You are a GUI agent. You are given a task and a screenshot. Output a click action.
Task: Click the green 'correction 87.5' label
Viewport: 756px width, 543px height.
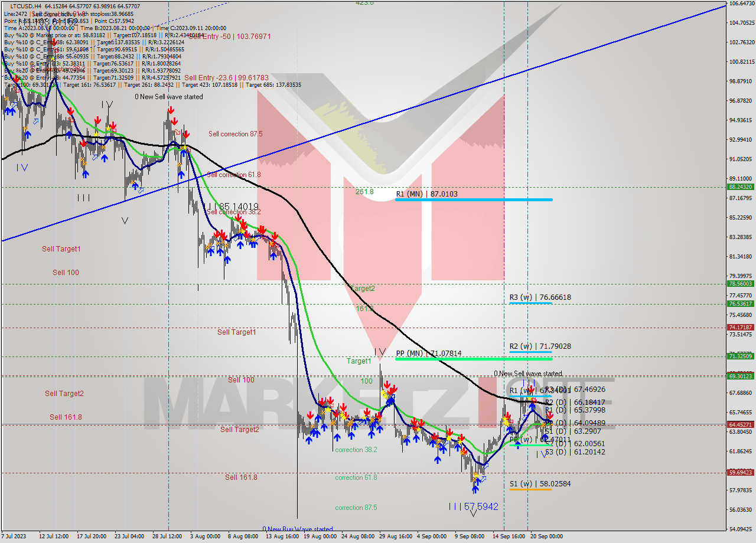(356, 508)
